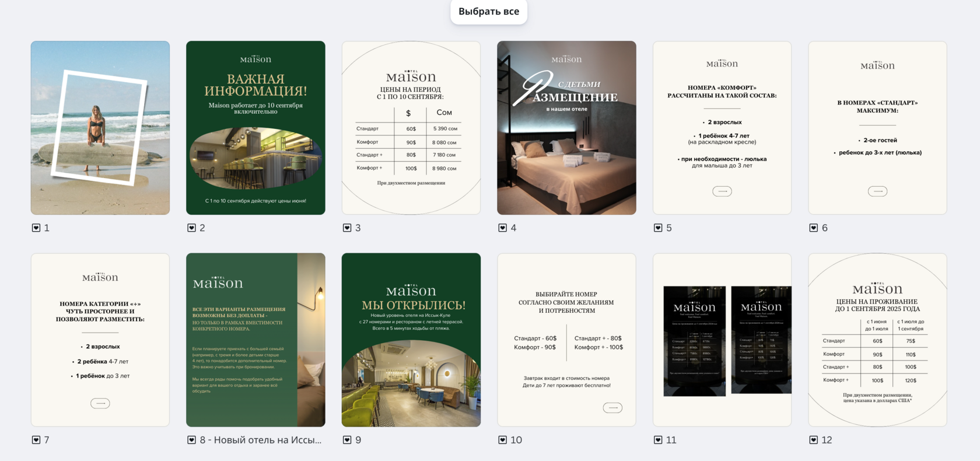
Task: Open the surfer beach photo thumbnail
Action: tap(100, 128)
